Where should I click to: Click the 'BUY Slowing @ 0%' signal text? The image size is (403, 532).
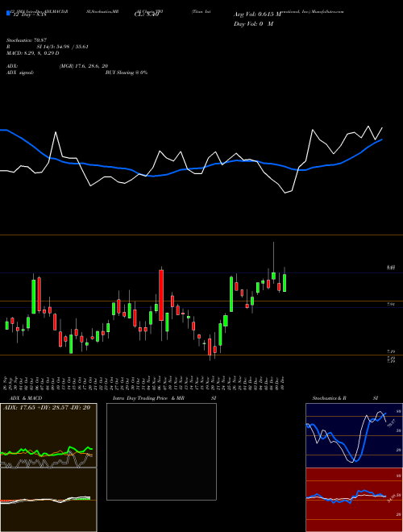coord(127,73)
